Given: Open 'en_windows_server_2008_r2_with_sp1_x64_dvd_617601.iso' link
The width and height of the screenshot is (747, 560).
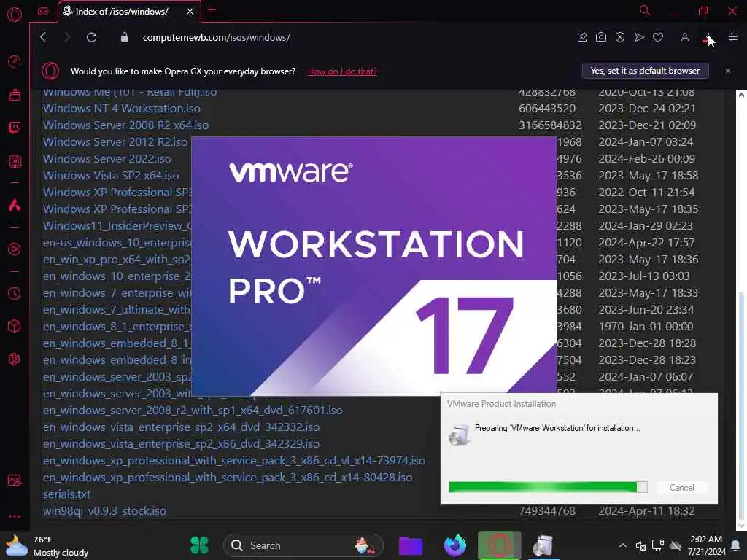Looking at the screenshot, I should [193, 410].
